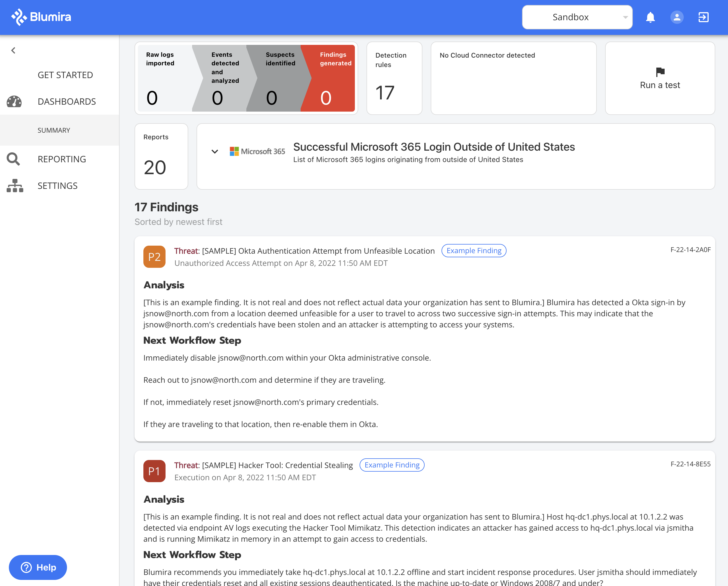Click the Reporting magnifier icon
Viewport: 728px width, 586px height.
click(14, 159)
